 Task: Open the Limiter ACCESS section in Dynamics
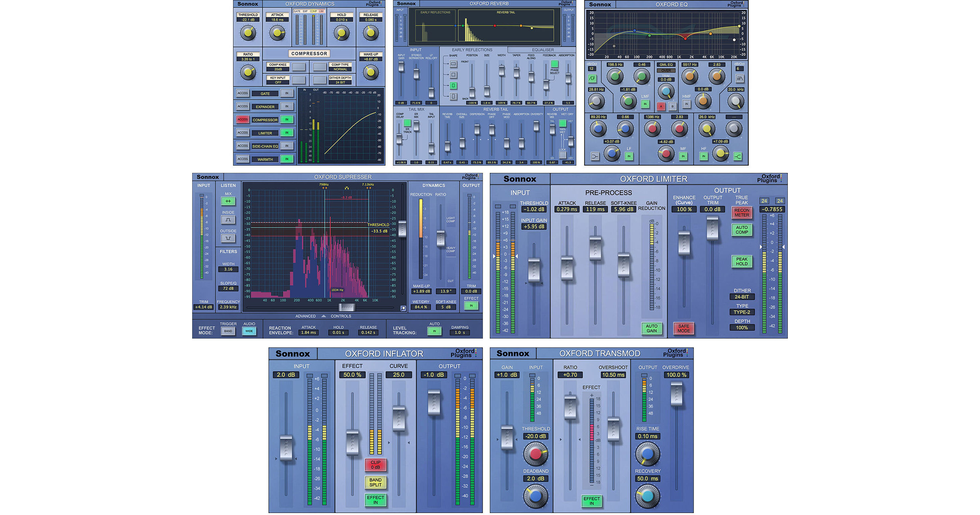[x=243, y=133]
